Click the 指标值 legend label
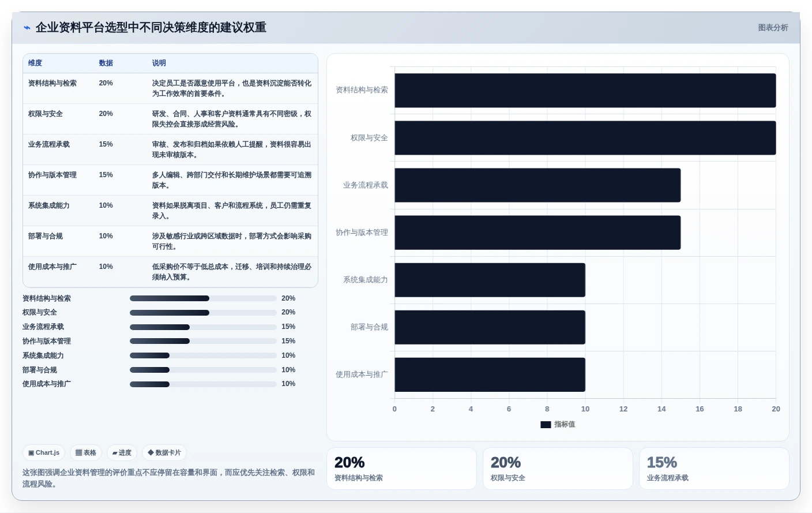This screenshot has width=812, height=513. (x=565, y=425)
